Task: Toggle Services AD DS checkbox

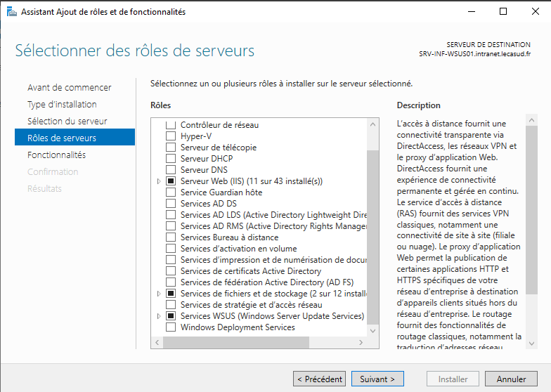Action: (x=170, y=204)
